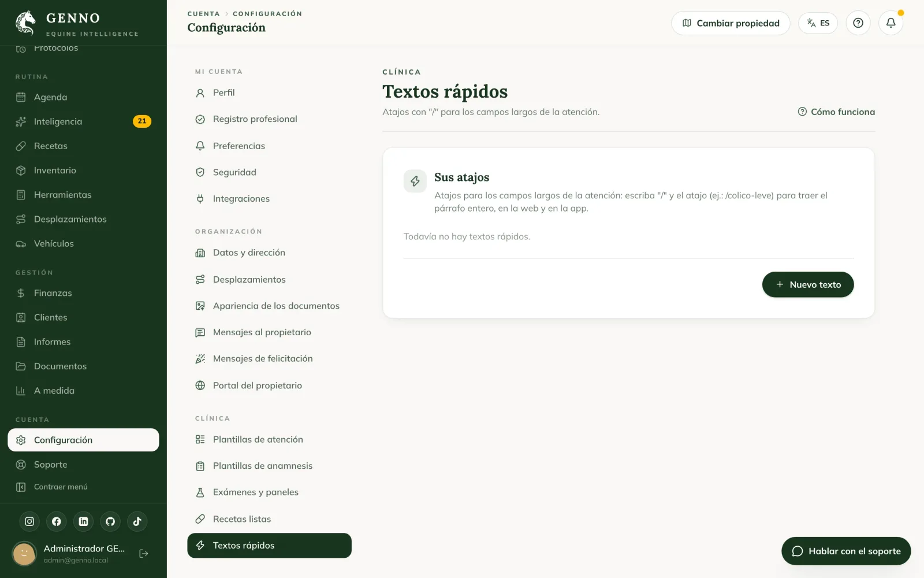Open A medida reports
924x578 pixels.
tap(83, 391)
